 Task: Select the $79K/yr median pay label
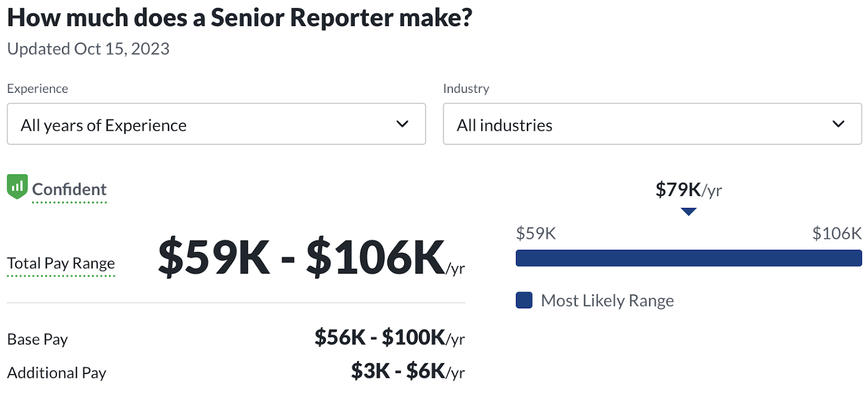click(688, 190)
